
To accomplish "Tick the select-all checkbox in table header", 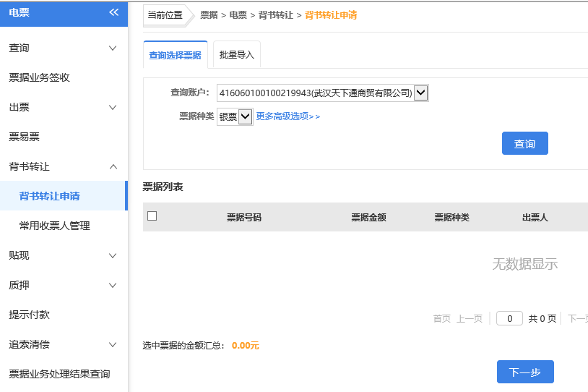I will pos(152,216).
